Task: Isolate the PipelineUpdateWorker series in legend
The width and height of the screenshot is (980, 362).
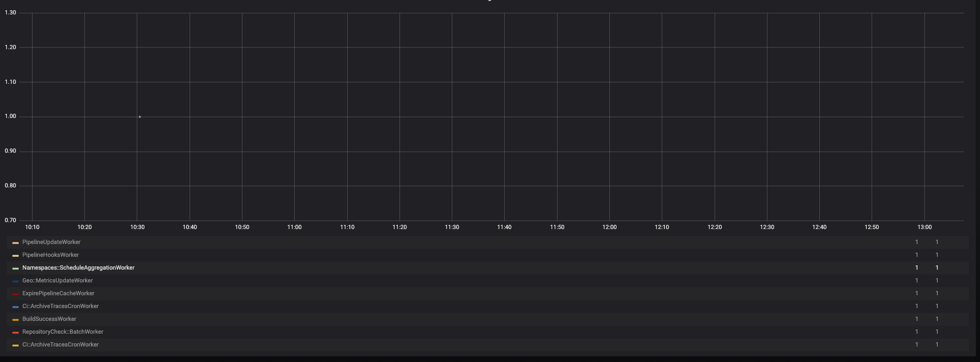Action: coord(51,242)
